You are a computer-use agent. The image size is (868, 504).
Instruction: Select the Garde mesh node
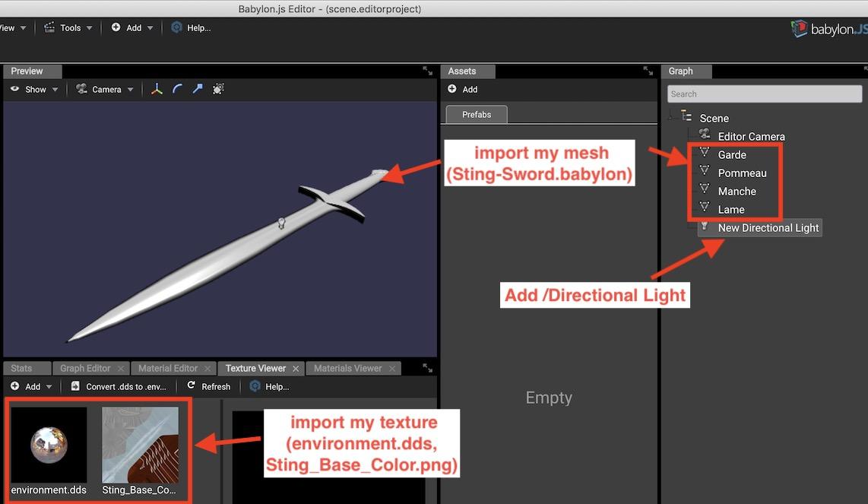coord(732,154)
